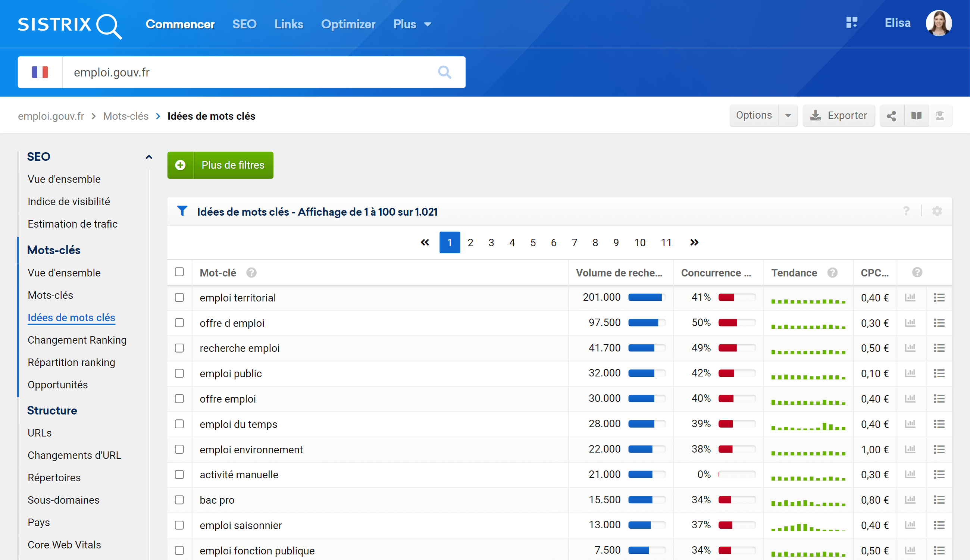The height and width of the screenshot is (560, 970).
Task: Click help icon next to Mot-clé
Action: coord(251,273)
